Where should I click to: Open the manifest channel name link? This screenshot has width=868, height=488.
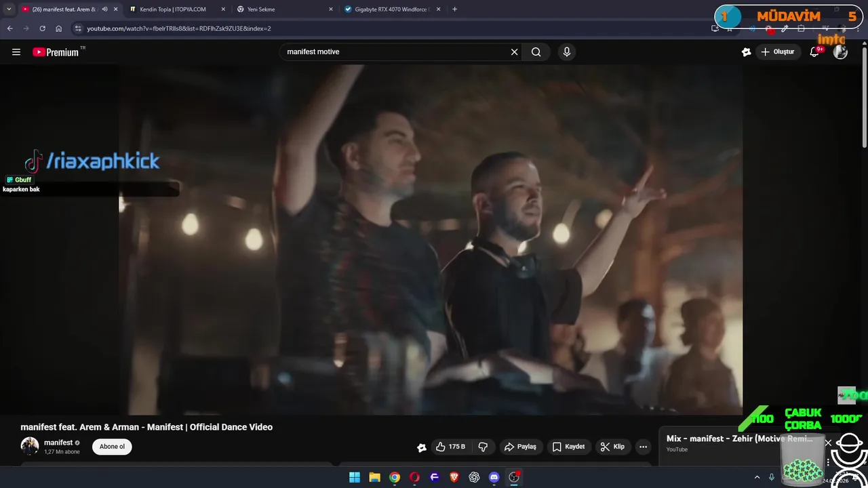58,443
